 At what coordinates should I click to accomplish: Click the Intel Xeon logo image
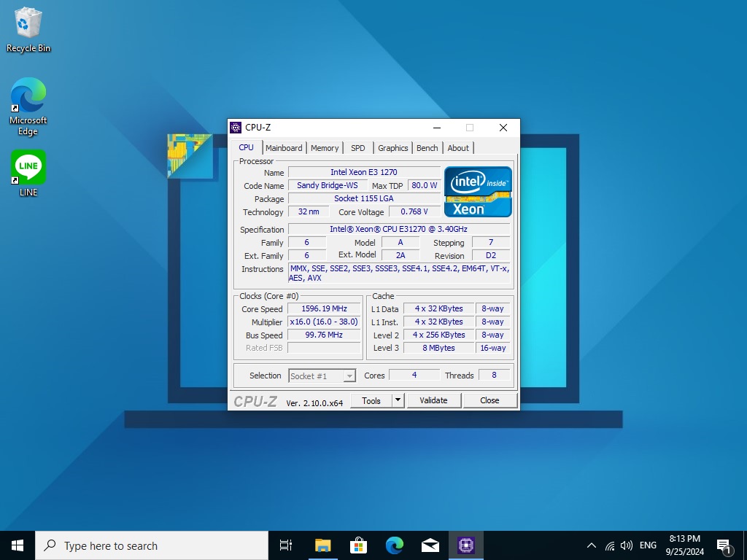[478, 191]
